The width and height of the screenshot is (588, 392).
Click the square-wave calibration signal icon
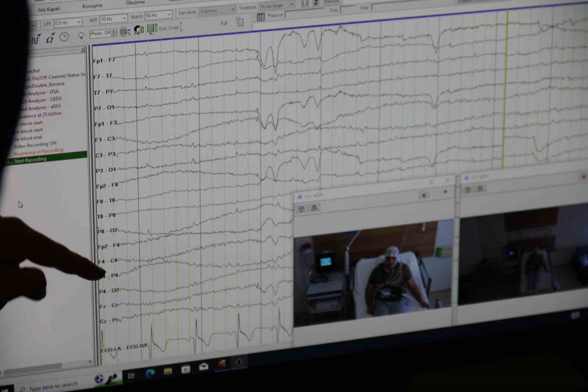point(36,39)
